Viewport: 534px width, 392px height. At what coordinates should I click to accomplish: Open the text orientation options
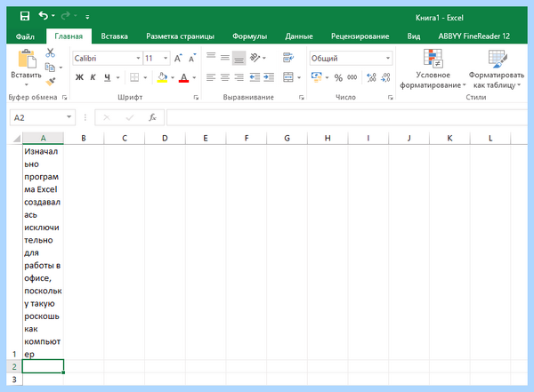click(x=257, y=58)
